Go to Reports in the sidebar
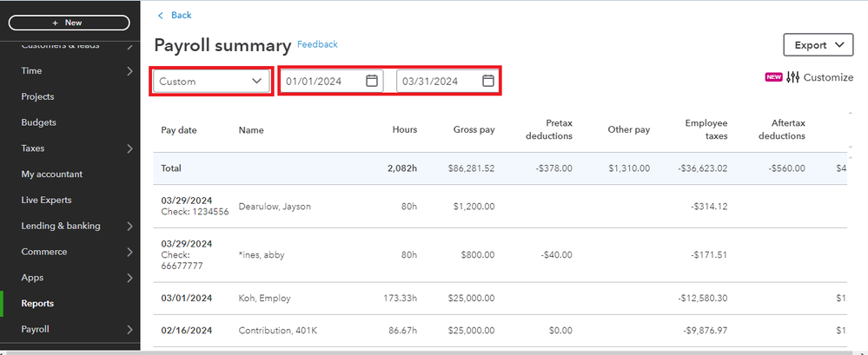 [x=37, y=304]
